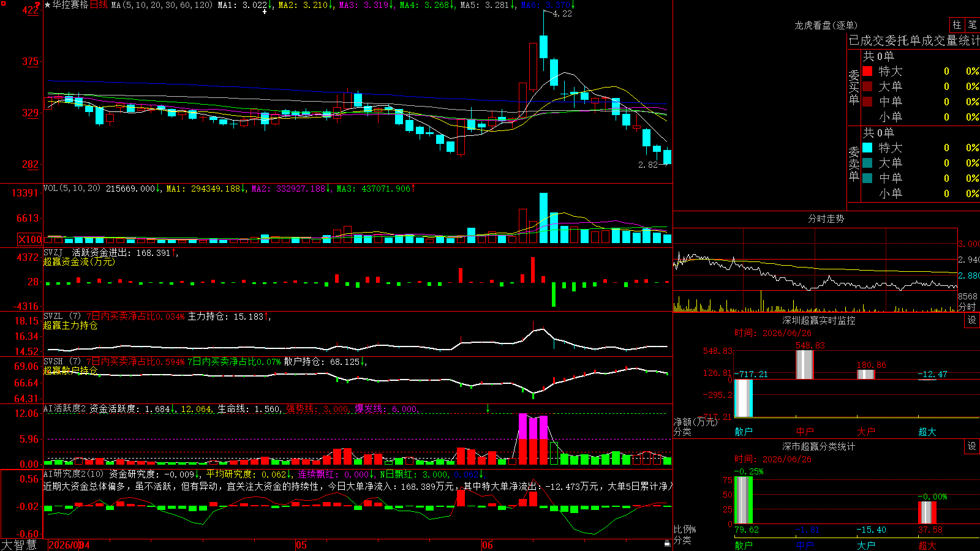Click the 深市超赢分类统计 panel title
This screenshot has width=980, height=551.
click(819, 446)
